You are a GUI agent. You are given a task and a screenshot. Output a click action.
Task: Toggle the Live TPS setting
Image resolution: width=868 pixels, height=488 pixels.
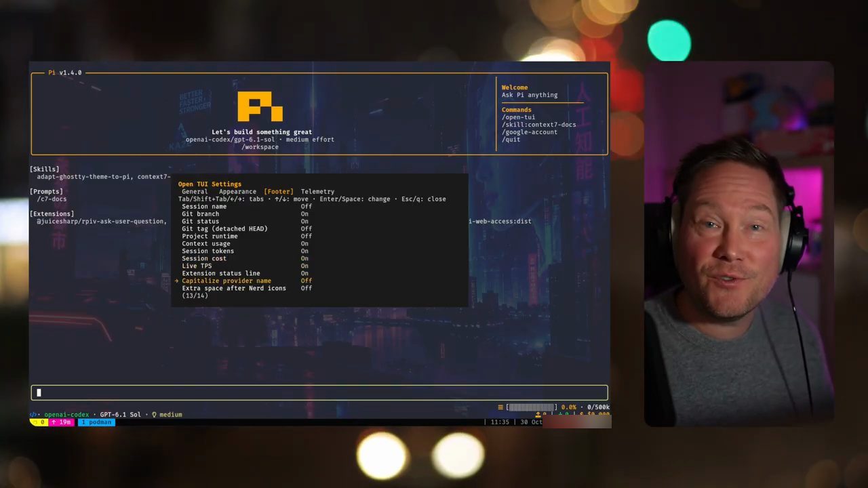click(247, 266)
